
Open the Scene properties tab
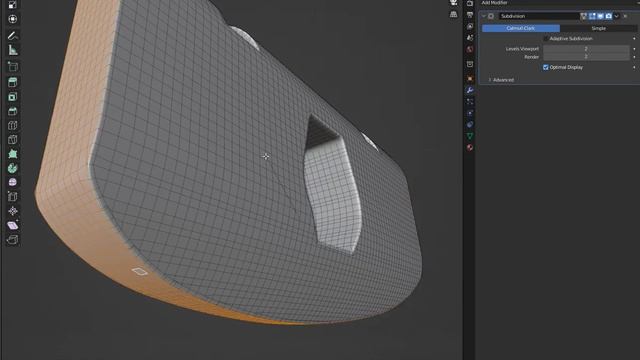(470, 38)
